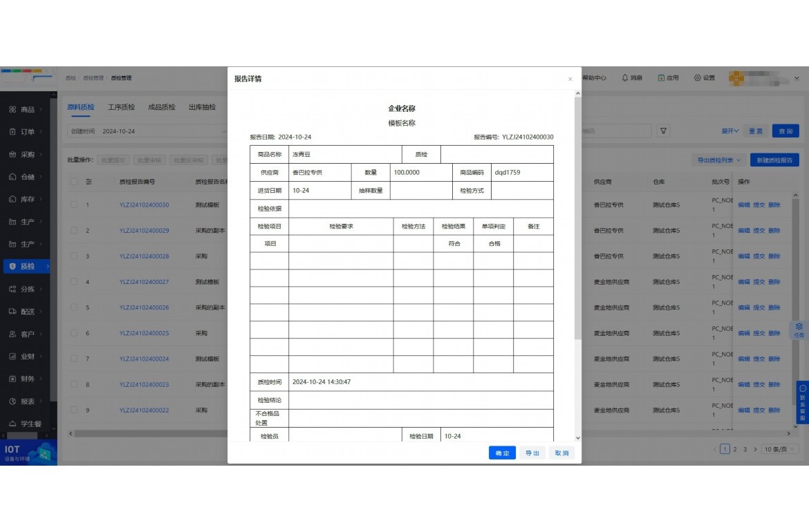Open the 订单 sidebar menu
Image resolution: width=809 pixels, height=532 pixels.
(x=25, y=132)
